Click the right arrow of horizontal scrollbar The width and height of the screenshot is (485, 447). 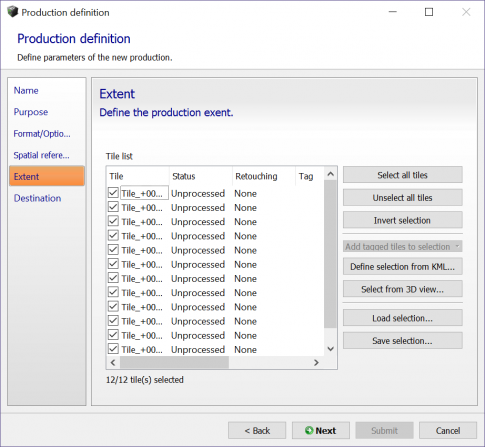pos(316,362)
